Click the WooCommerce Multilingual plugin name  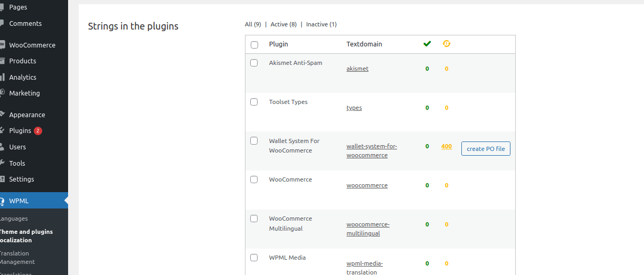click(x=290, y=223)
